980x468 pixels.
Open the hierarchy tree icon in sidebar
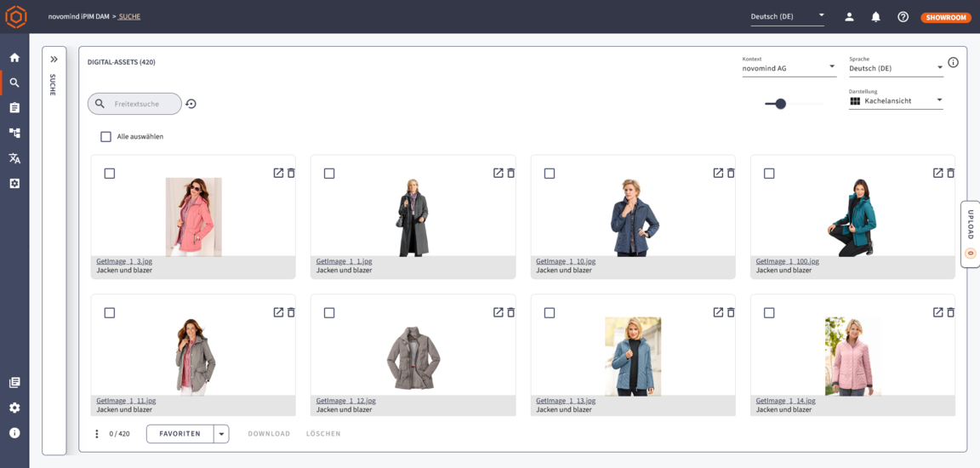click(14, 133)
